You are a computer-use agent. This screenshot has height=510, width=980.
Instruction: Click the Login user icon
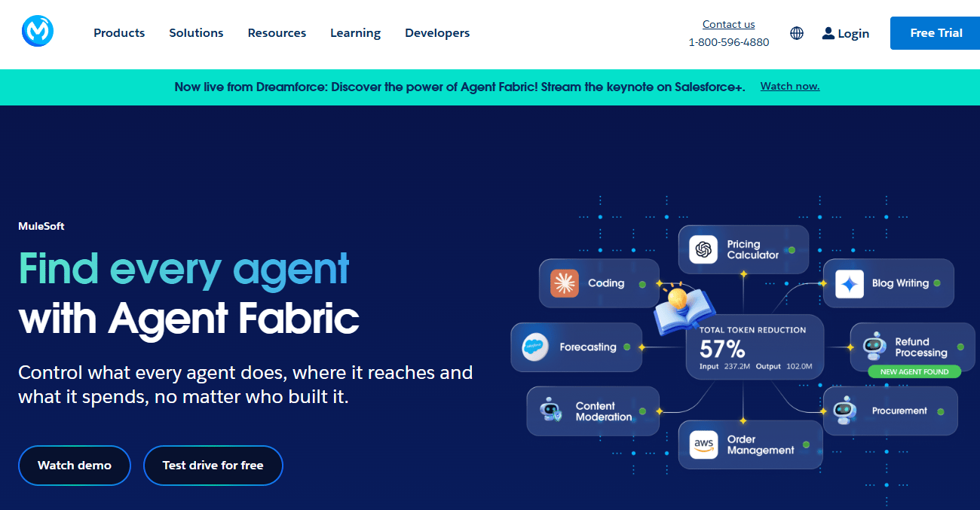[828, 33]
